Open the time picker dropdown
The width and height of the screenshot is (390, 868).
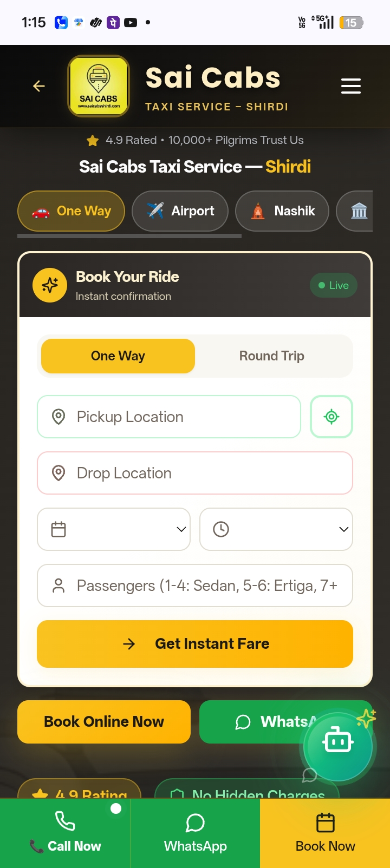[276, 529]
